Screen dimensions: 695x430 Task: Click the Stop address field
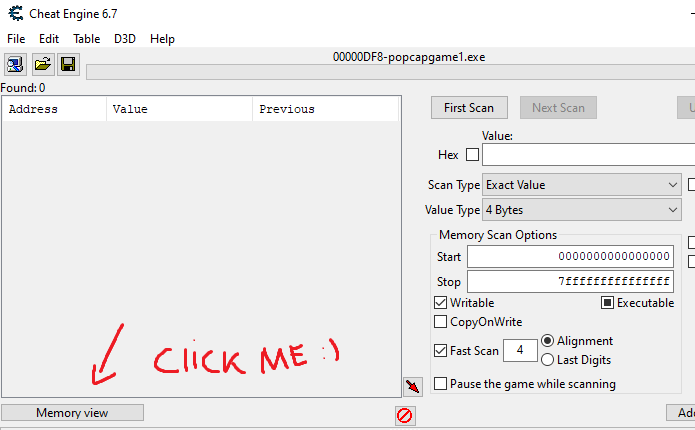pyautogui.click(x=570, y=281)
